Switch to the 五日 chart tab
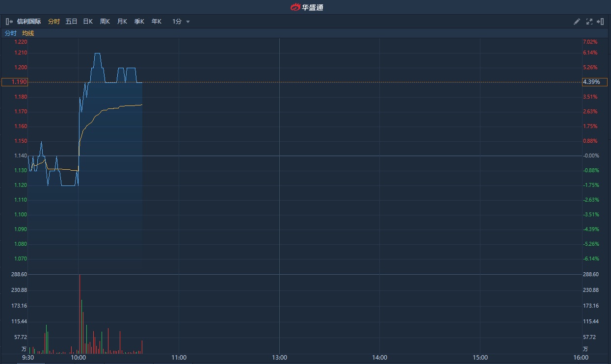Viewport: 611px width, 364px height. tap(71, 22)
